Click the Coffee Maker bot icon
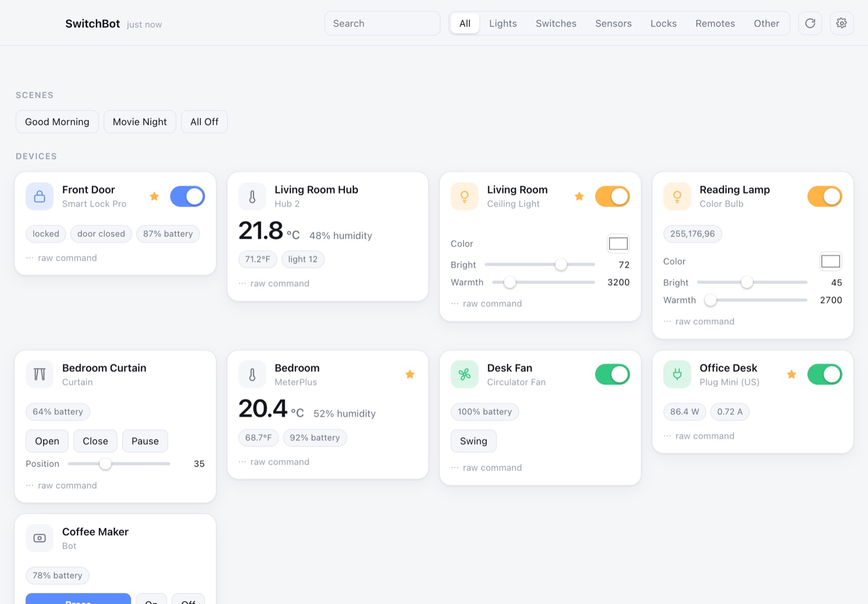 click(40, 538)
